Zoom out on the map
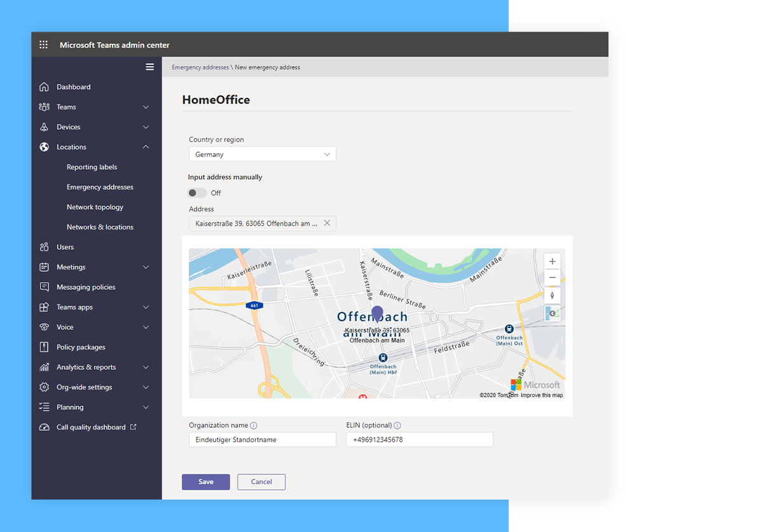Viewport: 763px width, 532px height. (x=552, y=278)
